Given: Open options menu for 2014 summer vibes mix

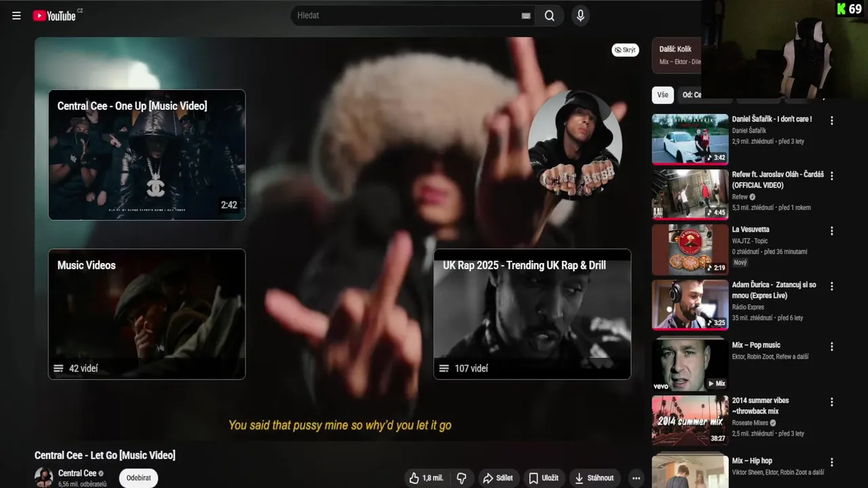Looking at the screenshot, I should (x=832, y=401).
